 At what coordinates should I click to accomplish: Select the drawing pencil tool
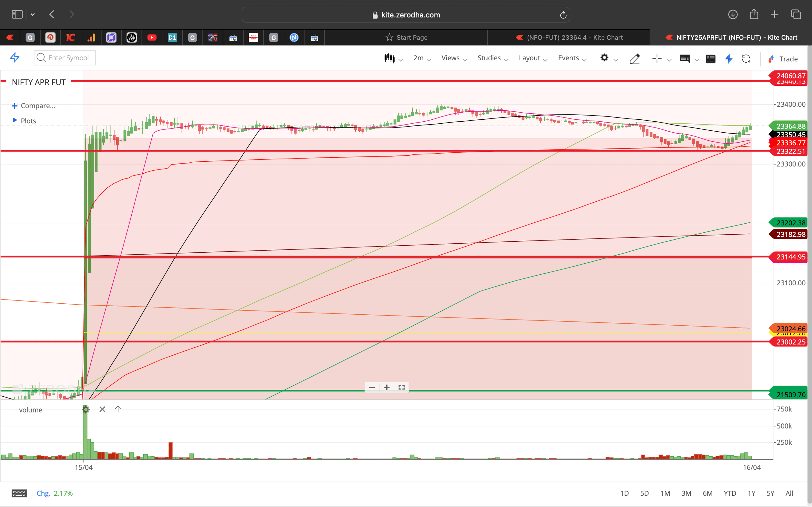click(635, 59)
